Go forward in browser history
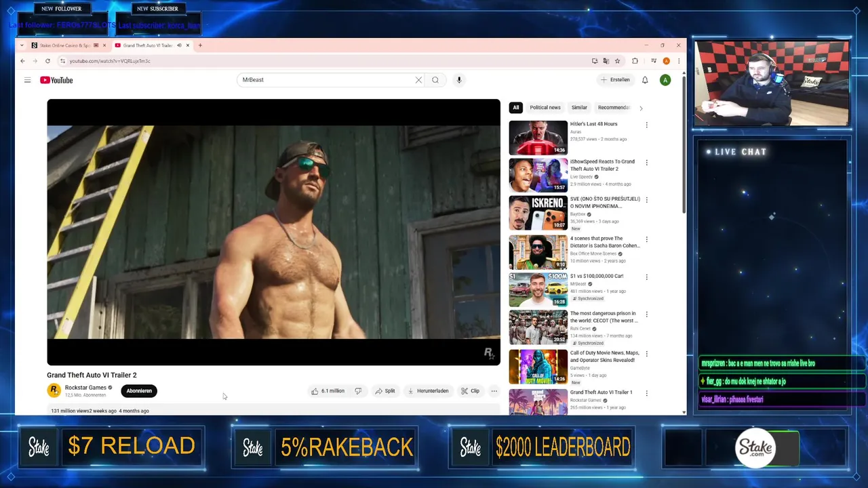Image resolution: width=868 pixels, height=488 pixels. [x=35, y=61]
